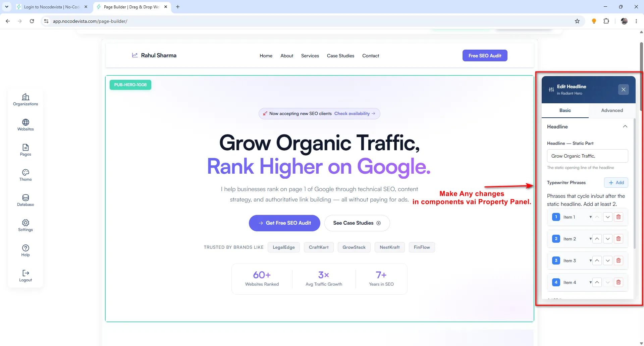Click the PUB-HERO-1008 component badge
Viewport: 644px width, 346px height.
pos(130,85)
